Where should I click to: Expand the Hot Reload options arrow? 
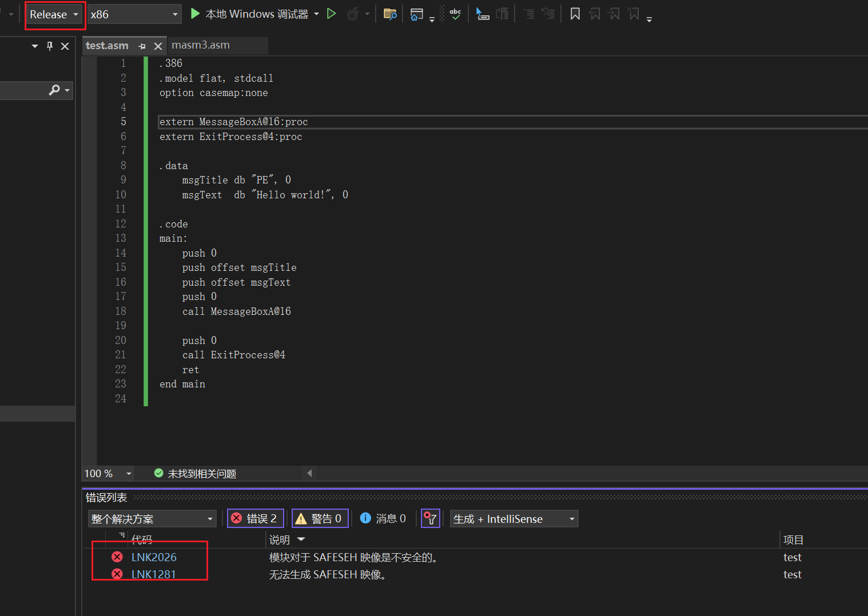367,14
